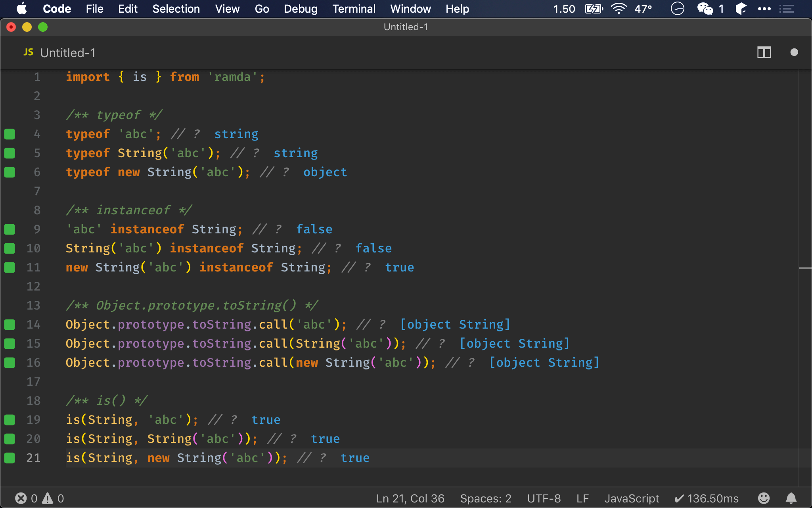Open the Terminal menu

[354, 9]
